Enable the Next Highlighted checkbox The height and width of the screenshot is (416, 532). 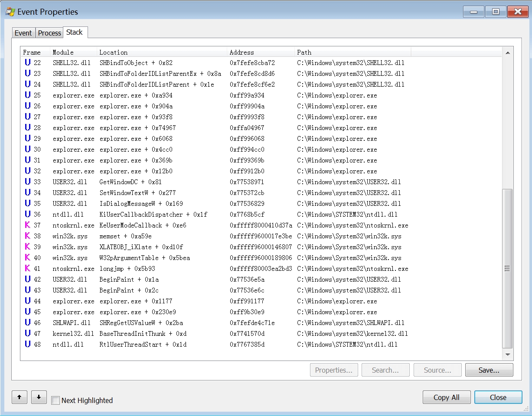coord(55,401)
